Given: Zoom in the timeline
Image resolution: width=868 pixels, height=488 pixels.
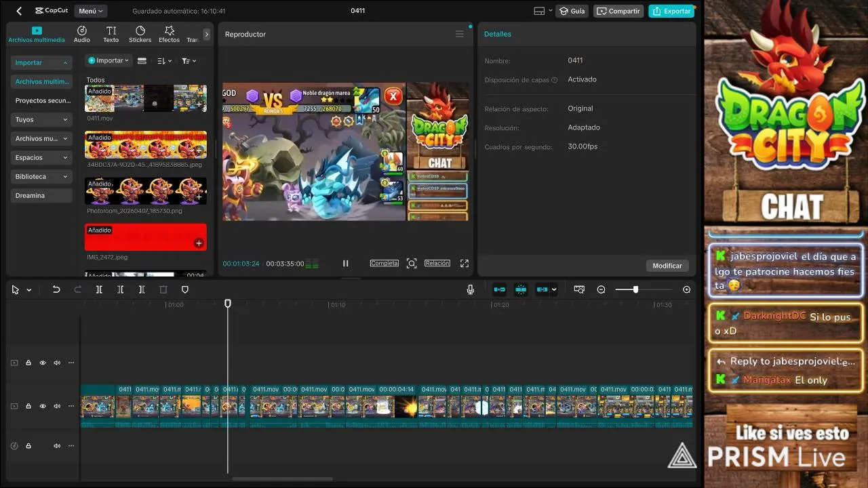Looking at the screenshot, I should (x=686, y=289).
